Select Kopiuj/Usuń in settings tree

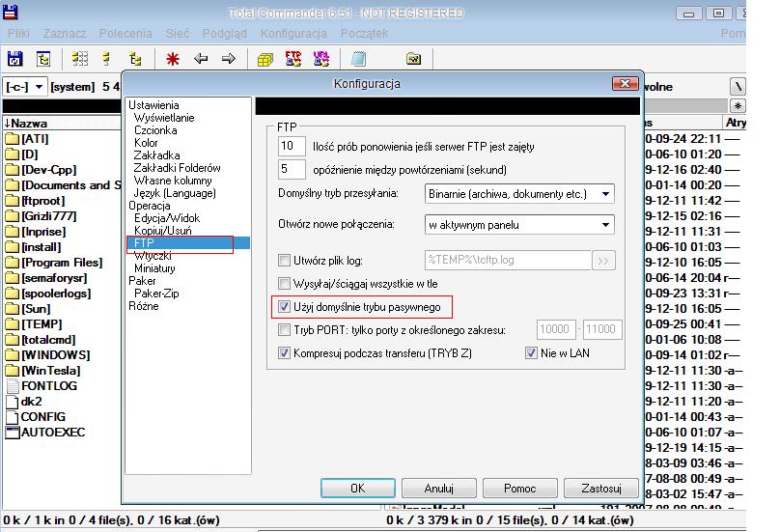click(163, 231)
